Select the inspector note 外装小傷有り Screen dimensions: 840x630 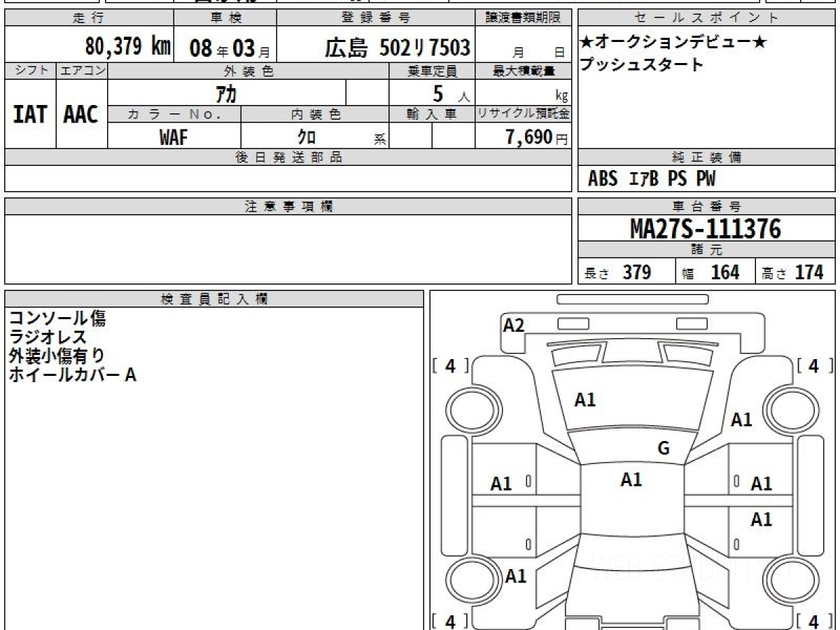tap(57, 356)
